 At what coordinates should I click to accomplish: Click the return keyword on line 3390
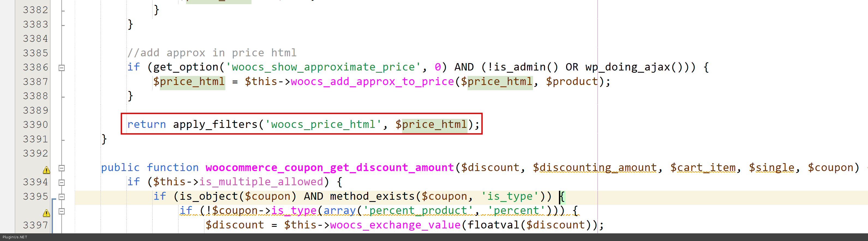146,125
